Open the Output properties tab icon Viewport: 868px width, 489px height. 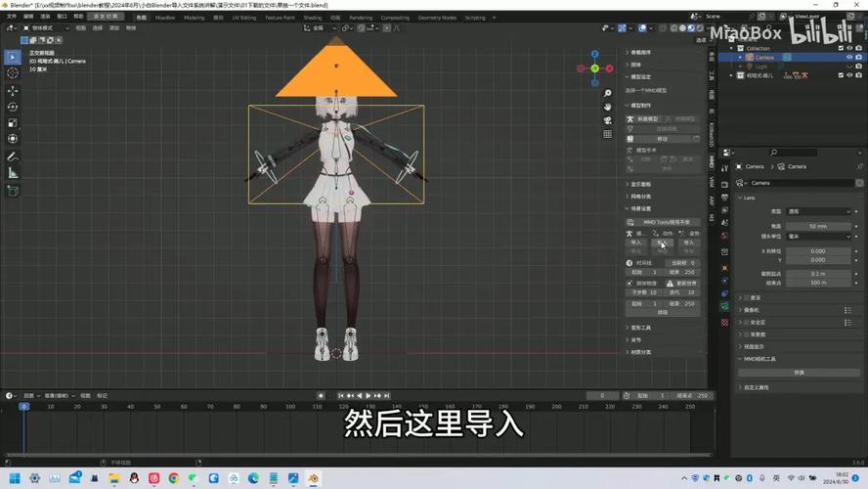(x=724, y=198)
